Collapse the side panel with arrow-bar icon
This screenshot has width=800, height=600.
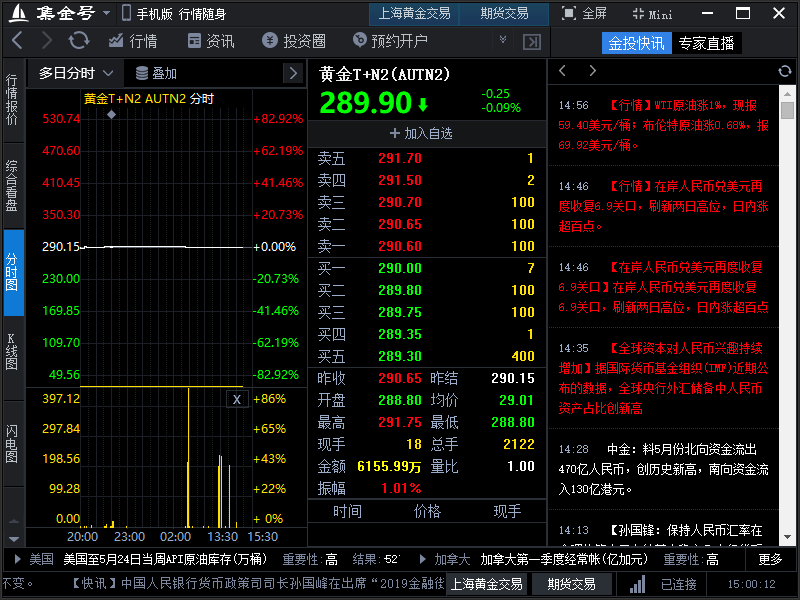coord(532,41)
